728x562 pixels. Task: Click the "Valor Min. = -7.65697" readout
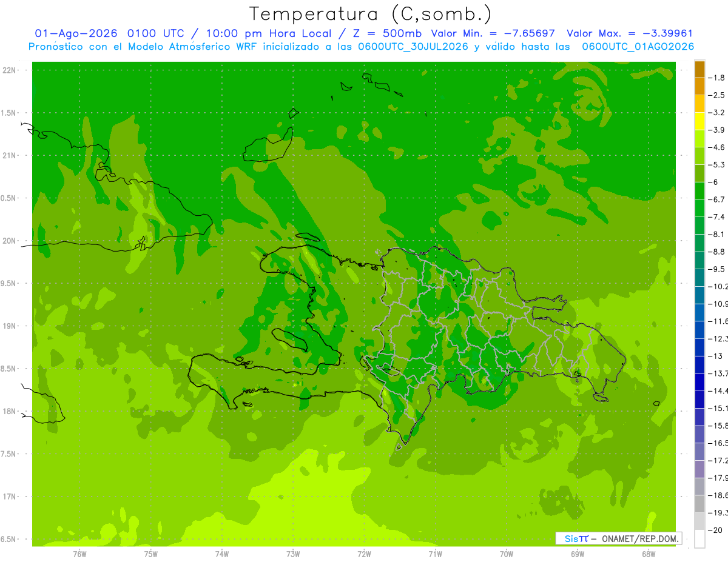click(493, 33)
